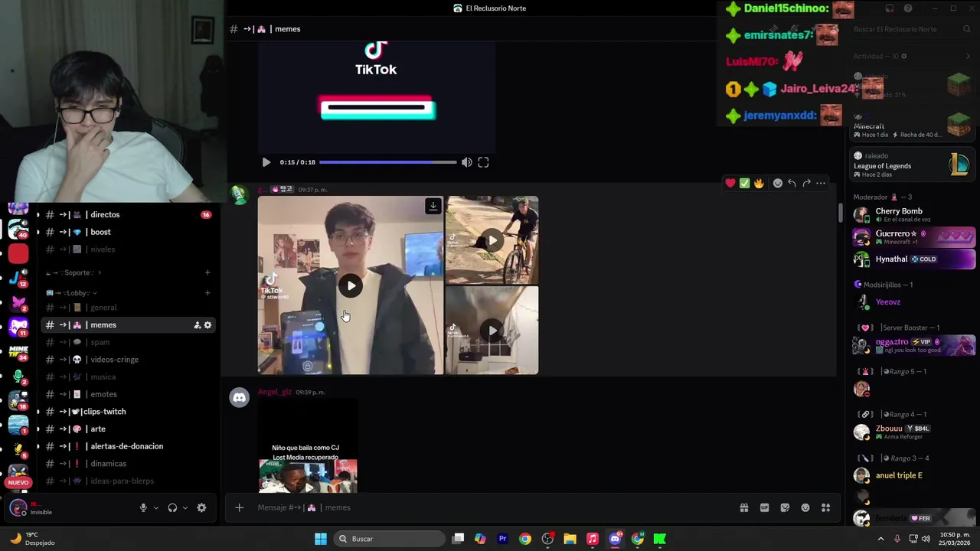Edit the memes channel with the gear icon
This screenshot has height=551, width=980.
[207, 325]
